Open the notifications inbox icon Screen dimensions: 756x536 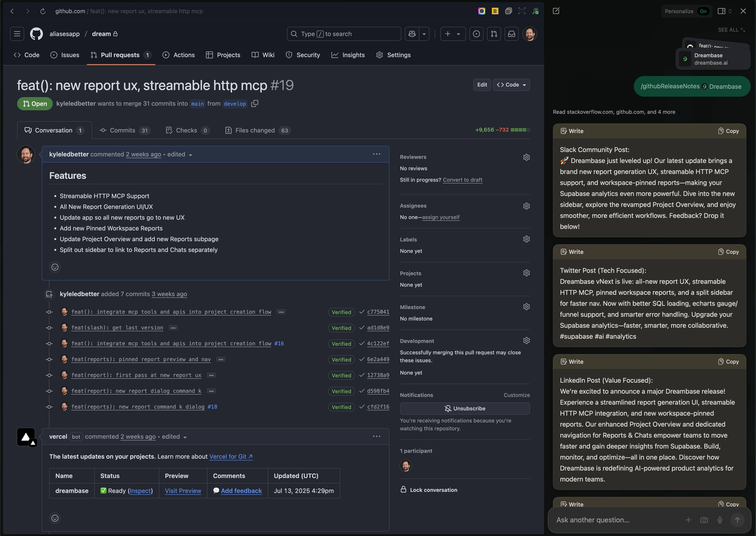pos(511,34)
